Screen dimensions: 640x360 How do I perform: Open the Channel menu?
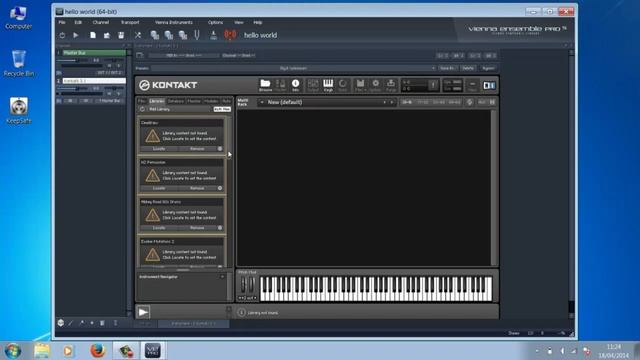click(100, 22)
